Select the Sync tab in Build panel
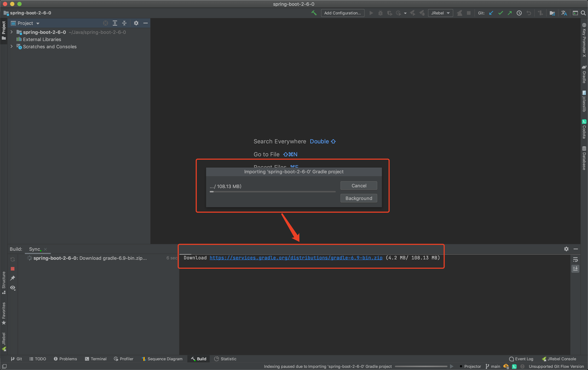The image size is (588, 370). coord(35,249)
